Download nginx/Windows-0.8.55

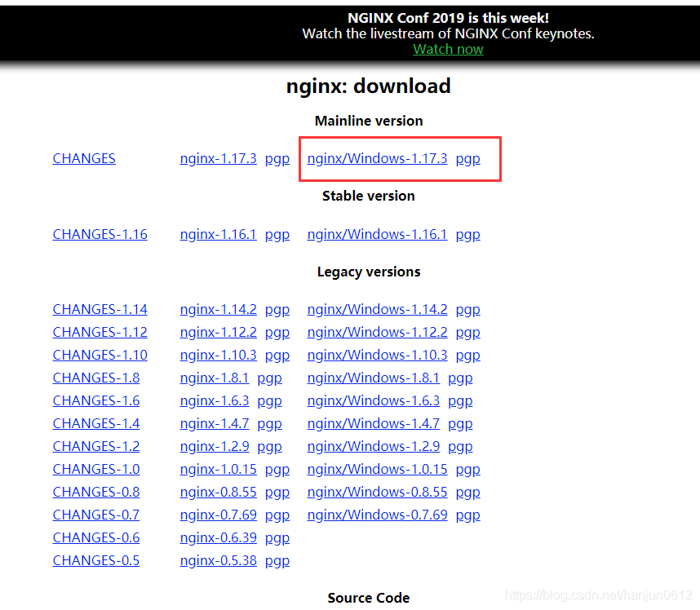pos(377,492)
